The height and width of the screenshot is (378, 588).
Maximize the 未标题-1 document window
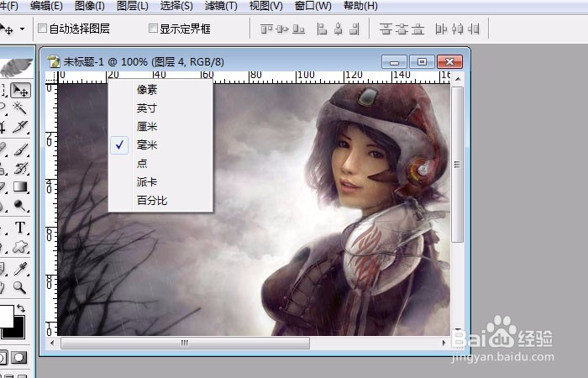(x=422, y=62)
